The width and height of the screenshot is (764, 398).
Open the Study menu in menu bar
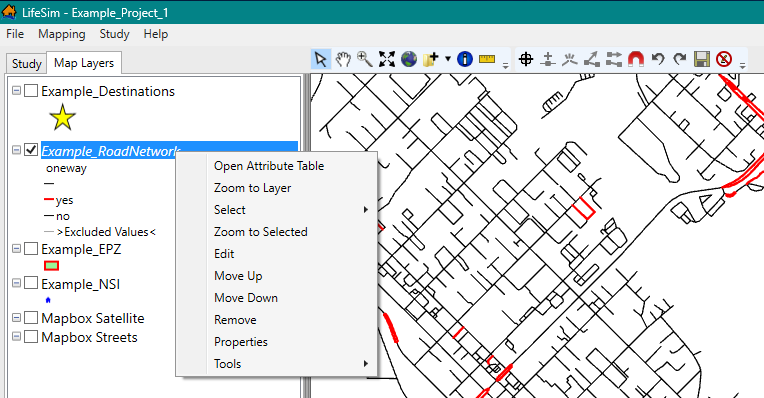(x=115, y=34)
